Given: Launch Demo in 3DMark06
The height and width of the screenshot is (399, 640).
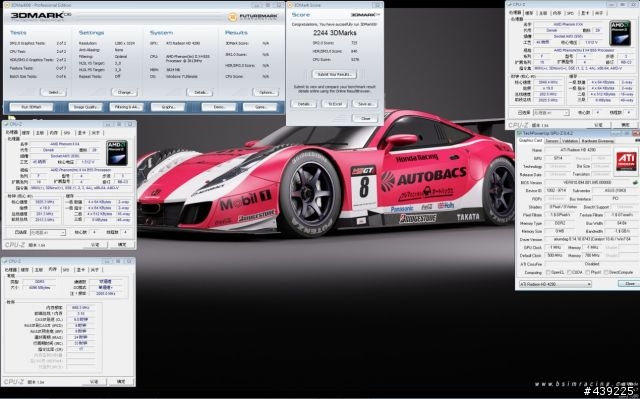Looking at the screenshot, I should 219,107.
